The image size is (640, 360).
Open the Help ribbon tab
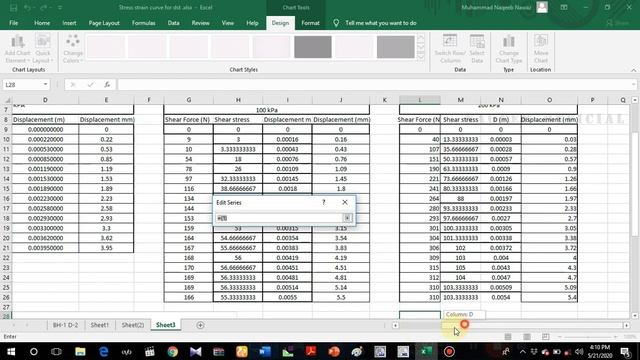[252, 23]
